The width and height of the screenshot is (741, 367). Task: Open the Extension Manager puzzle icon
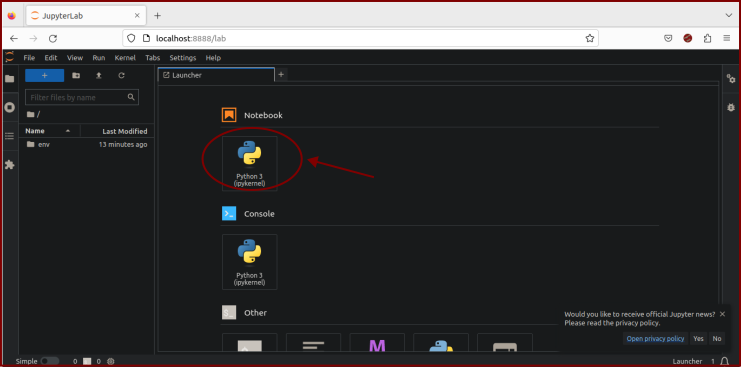click(x=9, y=165)
